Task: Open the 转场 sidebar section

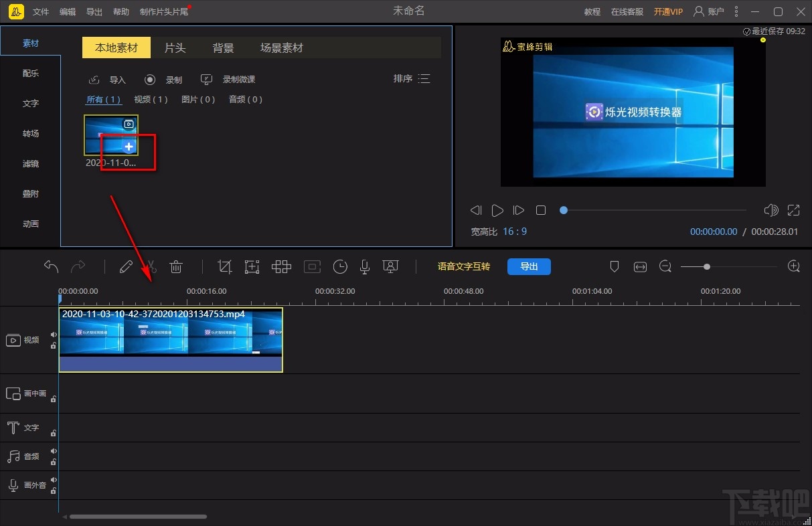Action: tap(31, 133)
